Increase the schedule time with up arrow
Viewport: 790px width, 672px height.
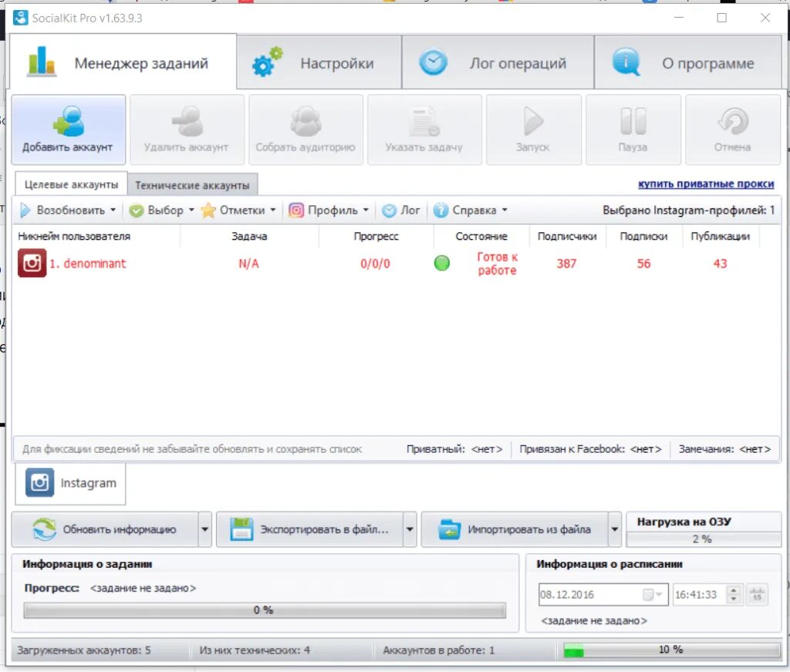pos(734,590)
